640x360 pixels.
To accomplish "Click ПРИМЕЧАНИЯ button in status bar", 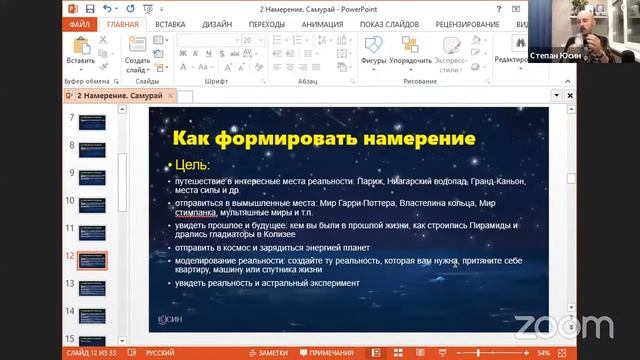I will [327, 353].
